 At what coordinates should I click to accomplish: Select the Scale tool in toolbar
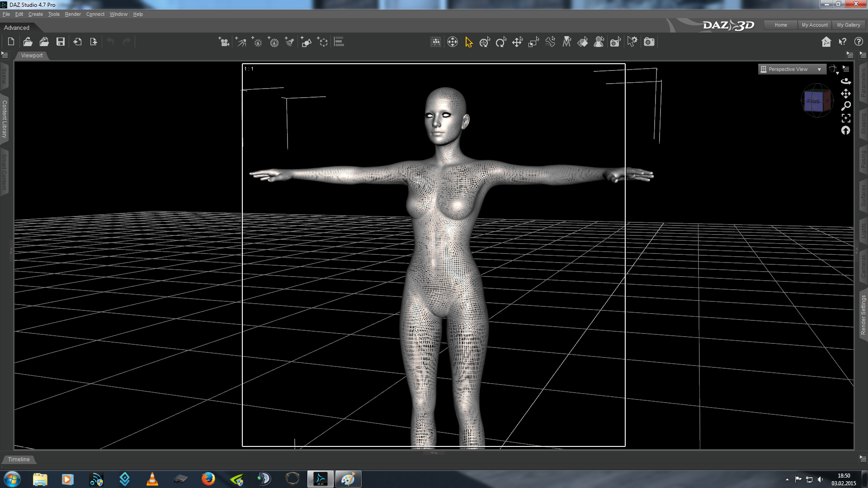(x=533, y=42)
